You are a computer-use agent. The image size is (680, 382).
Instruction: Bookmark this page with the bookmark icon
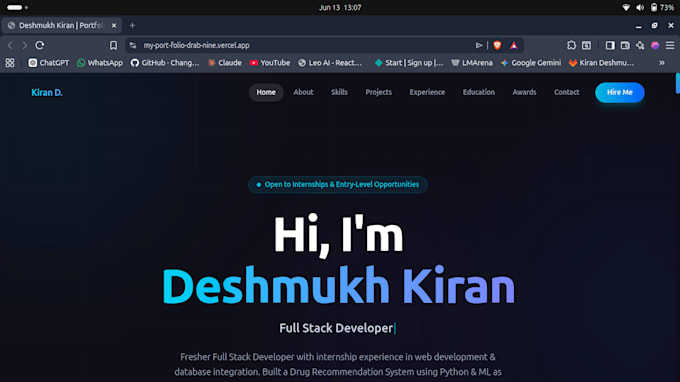tap(113, 45)
